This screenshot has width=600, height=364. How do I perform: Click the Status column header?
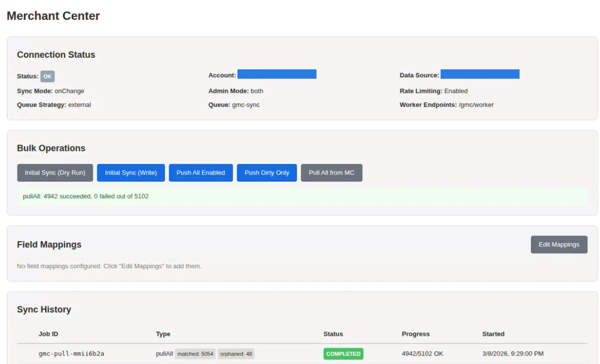click(333, 334)
